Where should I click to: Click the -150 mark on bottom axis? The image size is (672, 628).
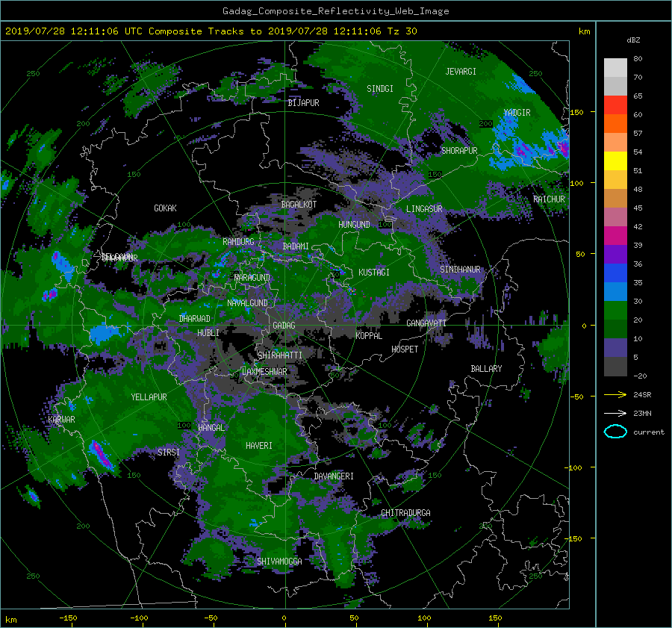[68, 618]
